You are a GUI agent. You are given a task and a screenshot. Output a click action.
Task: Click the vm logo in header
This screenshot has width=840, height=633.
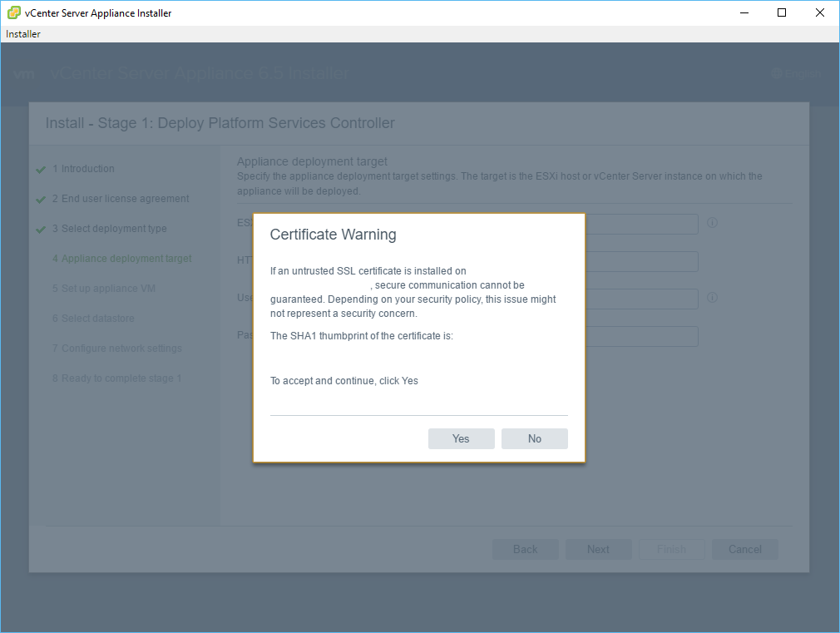[x=24, y=74]
